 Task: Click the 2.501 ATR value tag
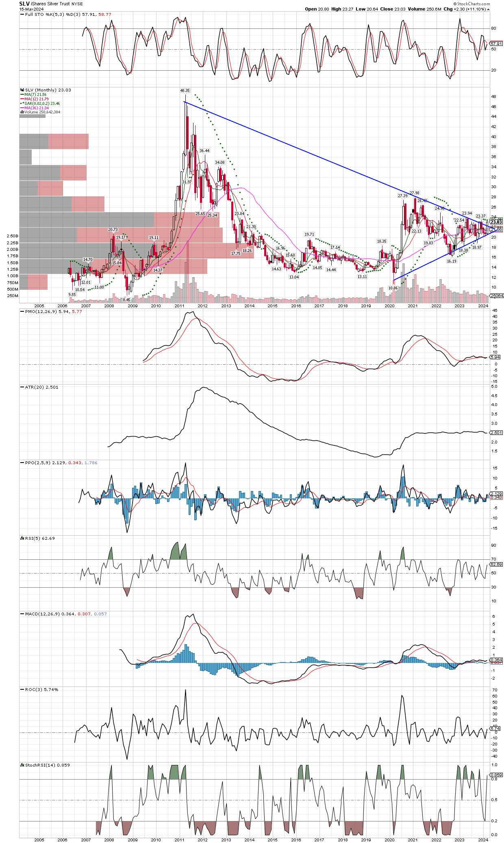tap(496, 432)
